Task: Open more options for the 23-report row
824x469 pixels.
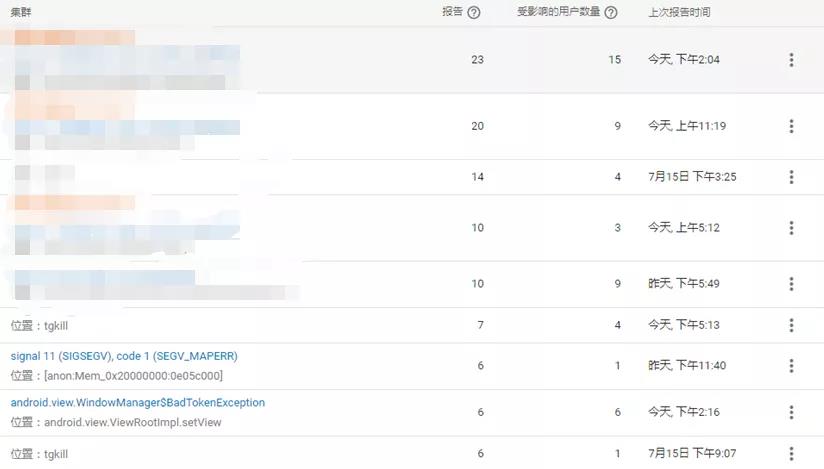Action: 791,59
